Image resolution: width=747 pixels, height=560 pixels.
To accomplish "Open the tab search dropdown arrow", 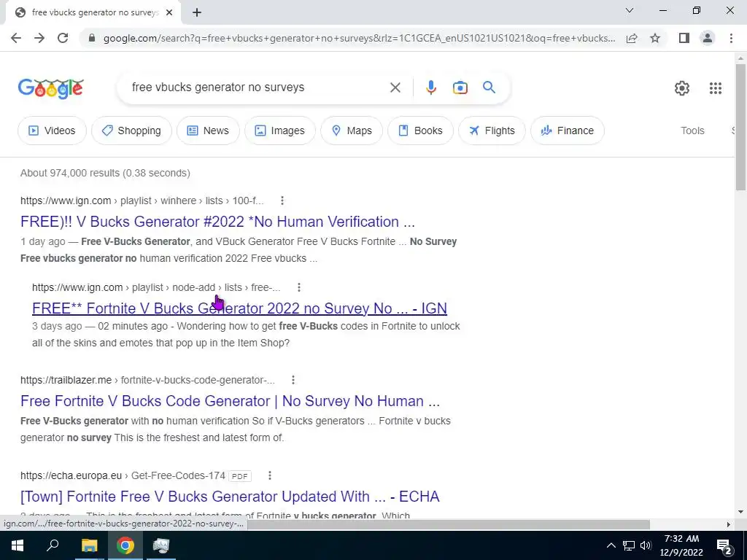I will click(x=630, y=10).
